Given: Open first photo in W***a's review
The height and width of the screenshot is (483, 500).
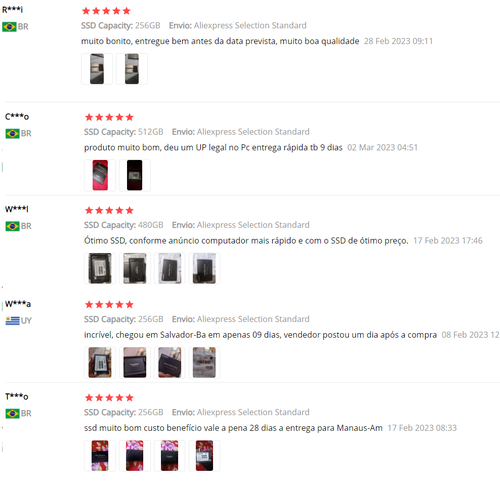Looking at the screenshot, I should point(100,362).
